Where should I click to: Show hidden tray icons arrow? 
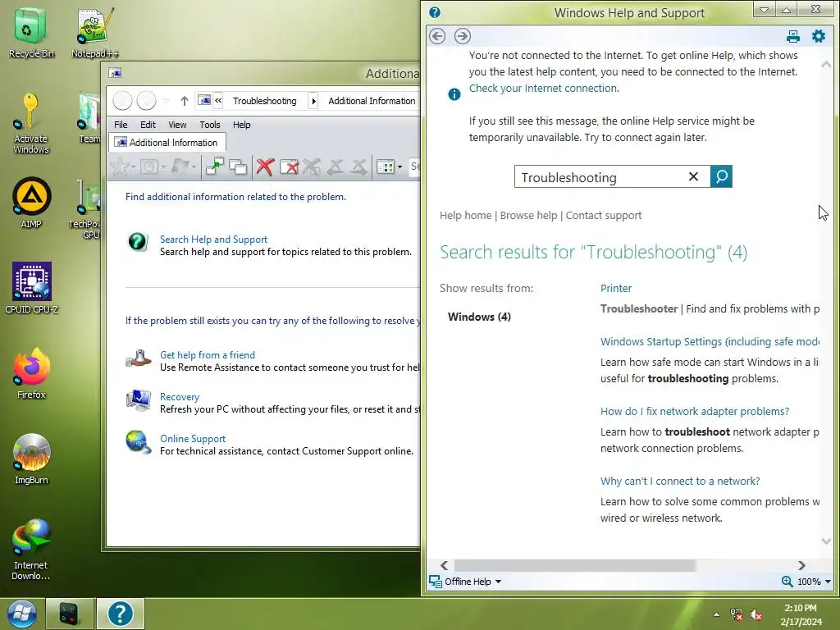click(x=716, y=614)
